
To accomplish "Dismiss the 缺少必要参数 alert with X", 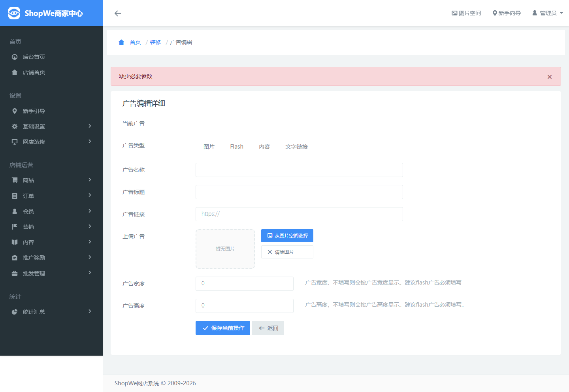I will pyautogui.click(x=550, y=77).
